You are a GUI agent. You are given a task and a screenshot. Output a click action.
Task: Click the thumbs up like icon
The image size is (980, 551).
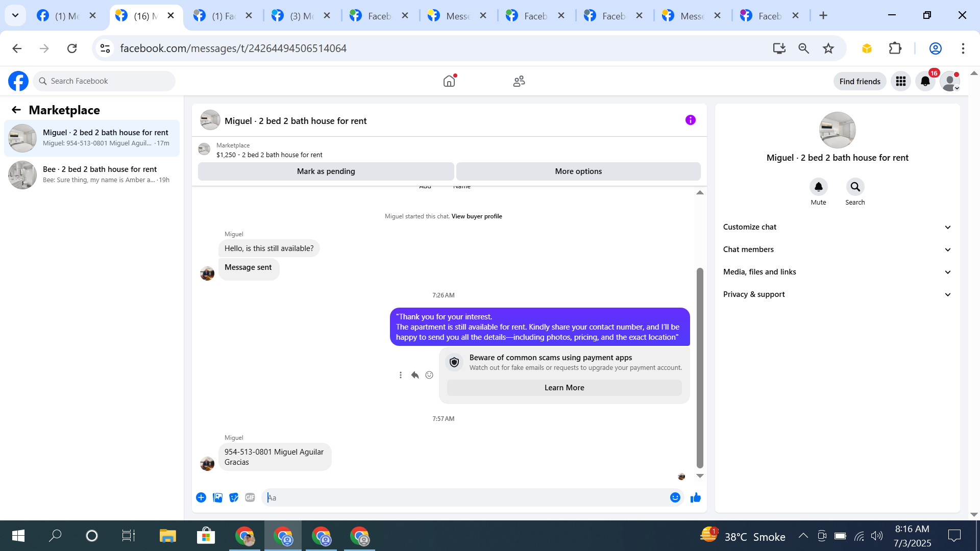[695, 497]
